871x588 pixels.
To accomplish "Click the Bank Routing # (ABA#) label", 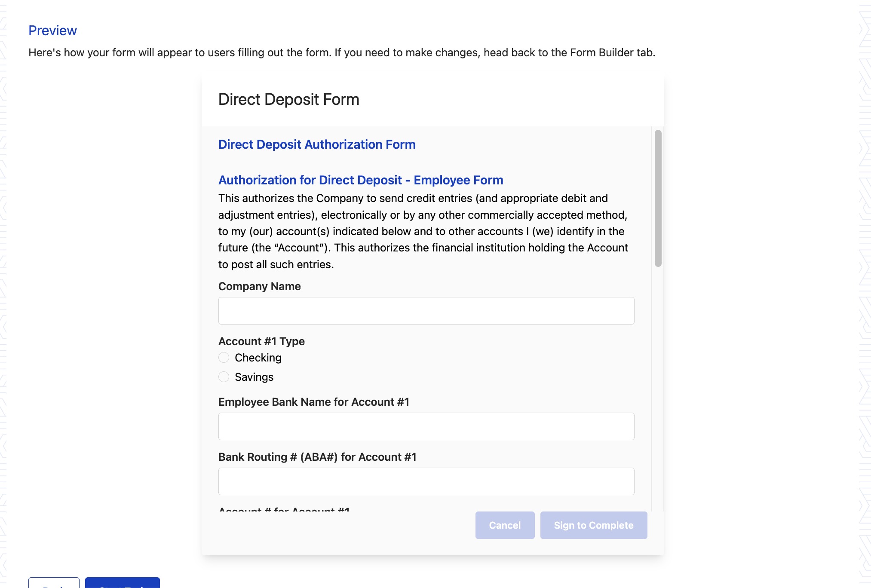I will [x=317, y=457].
